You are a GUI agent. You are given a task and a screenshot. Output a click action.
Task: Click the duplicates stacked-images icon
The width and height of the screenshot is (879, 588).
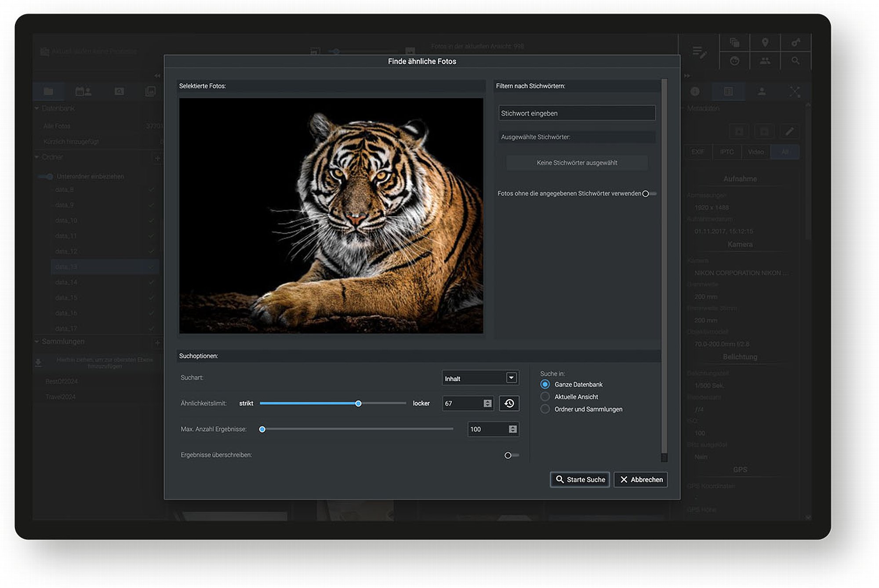[734, 43]
